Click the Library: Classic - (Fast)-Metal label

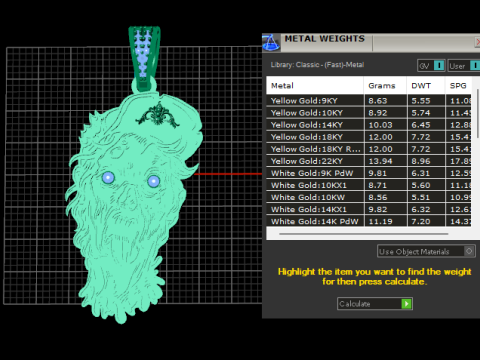tap(317, 65)
